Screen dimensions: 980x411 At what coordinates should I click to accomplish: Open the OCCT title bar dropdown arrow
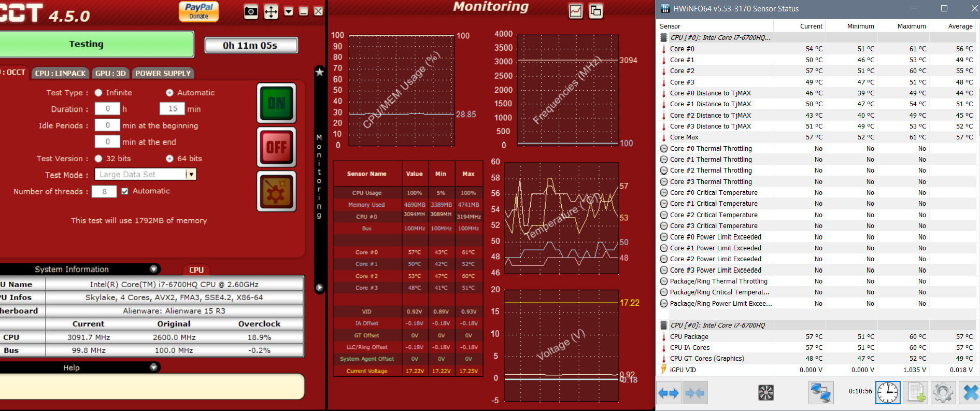click(289, 11)
